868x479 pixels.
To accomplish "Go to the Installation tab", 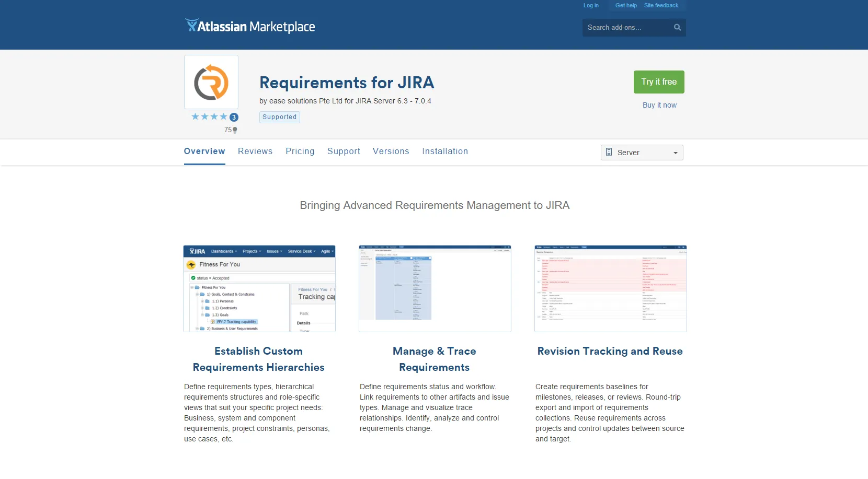I will [x=445, y=151].
